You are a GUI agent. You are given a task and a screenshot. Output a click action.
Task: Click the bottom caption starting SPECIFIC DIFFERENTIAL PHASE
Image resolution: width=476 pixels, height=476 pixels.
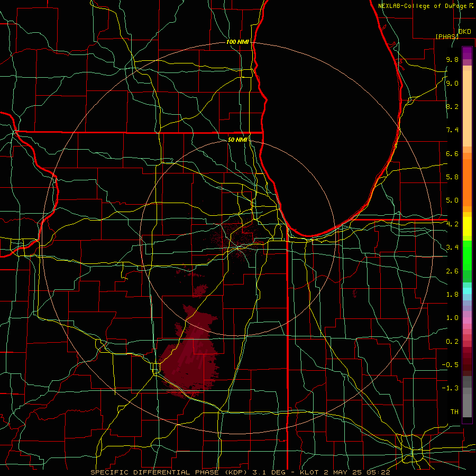tap(240, 472)
